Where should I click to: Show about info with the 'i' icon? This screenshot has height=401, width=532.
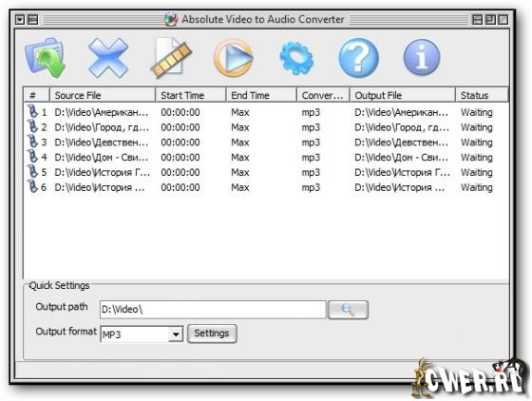(422, 57)
